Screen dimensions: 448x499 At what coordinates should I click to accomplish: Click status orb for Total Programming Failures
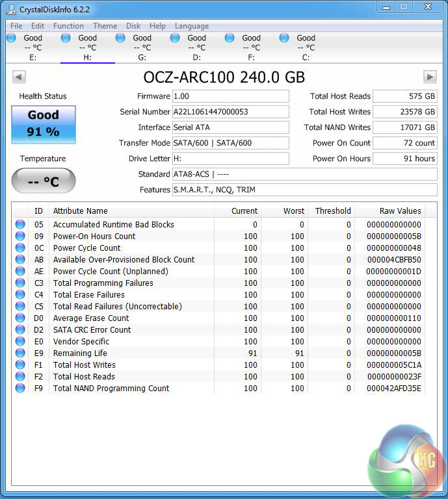[20, 283]
